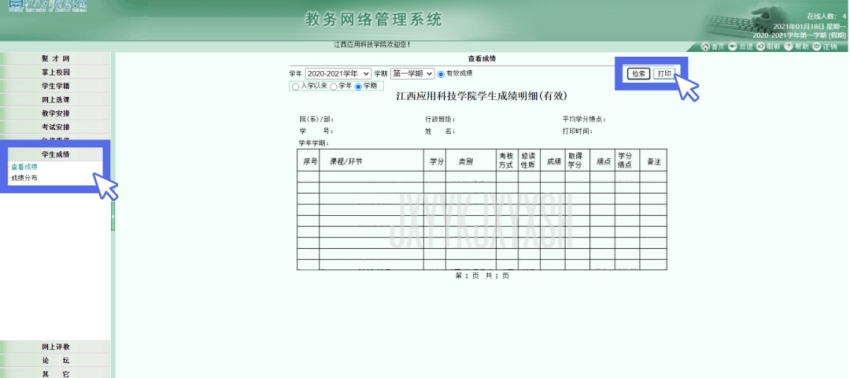Image resolution: width=851 pixels, height=378 pixels.
Task: Open the 查看成绩 link
Action: coord(24,167)
